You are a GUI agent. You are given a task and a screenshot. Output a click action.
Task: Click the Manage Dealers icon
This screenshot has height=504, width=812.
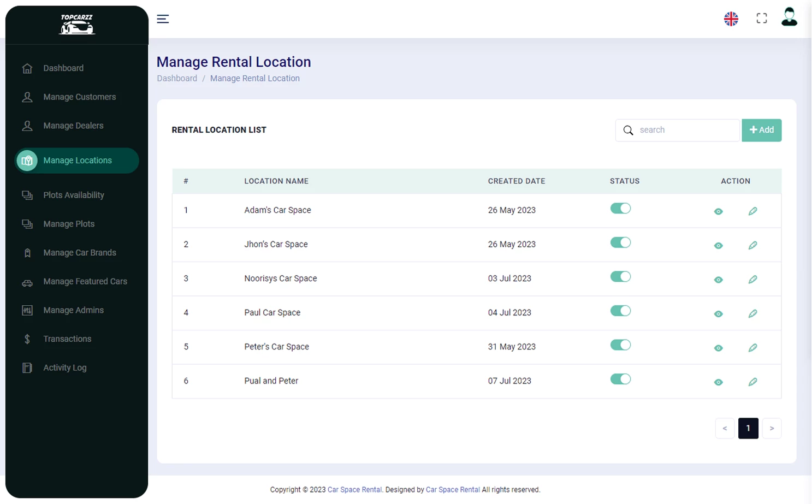pyautogui.click(x=27, y=125)
